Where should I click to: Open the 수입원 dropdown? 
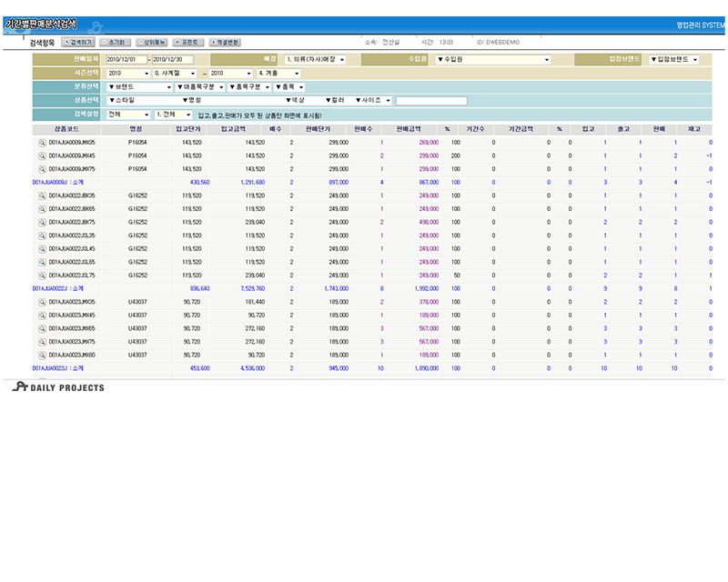point(492,60)
